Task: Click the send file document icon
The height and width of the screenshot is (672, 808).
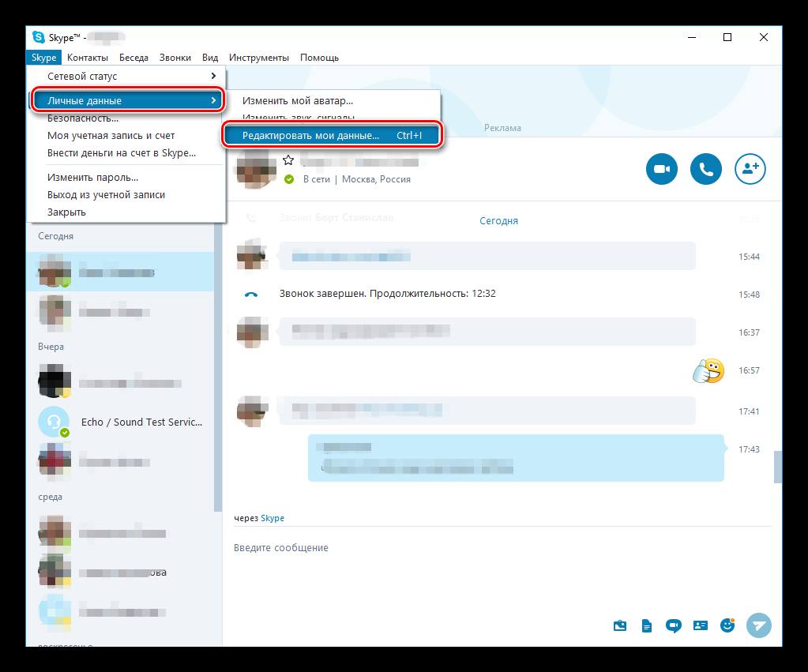Action: [647, 625]
